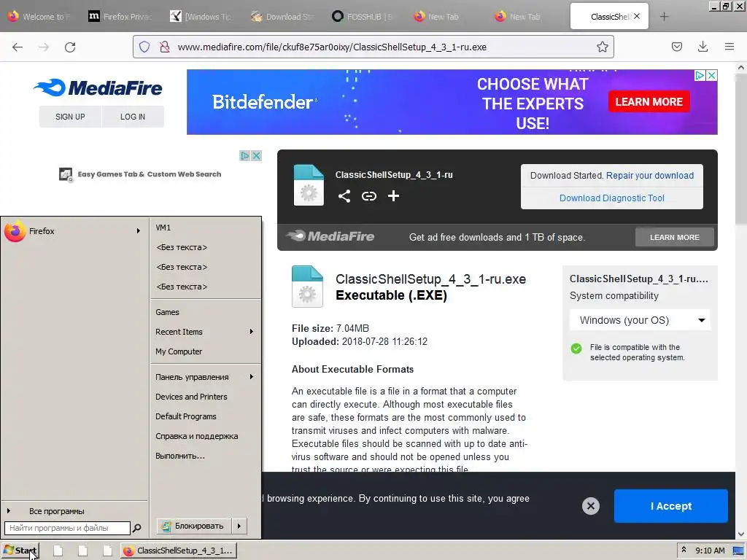This screenshot has width=747, height=560.
Task: Click the Блокировать button
Action: (194, 526)
